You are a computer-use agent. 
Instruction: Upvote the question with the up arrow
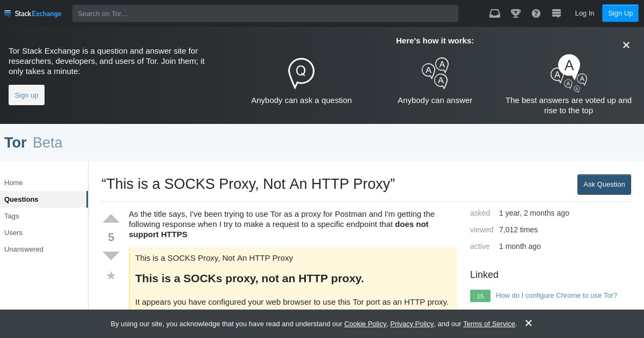pos(111,218)
